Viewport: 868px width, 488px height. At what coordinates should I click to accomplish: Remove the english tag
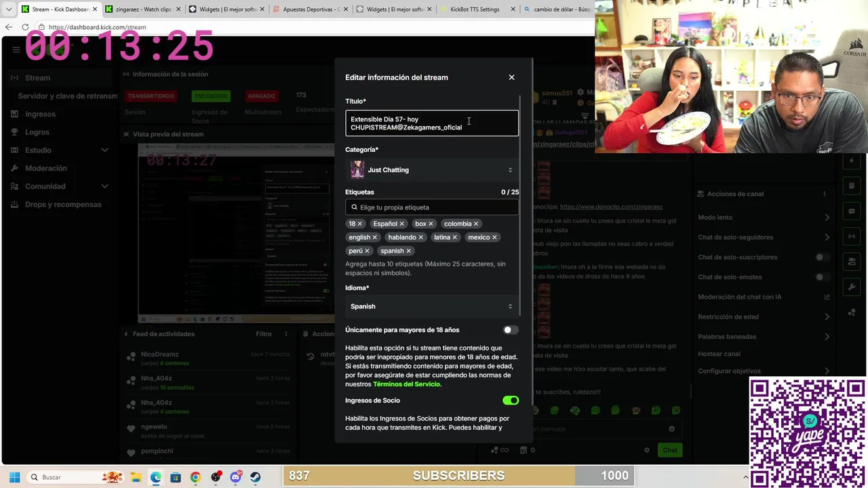pyautogui.click(x=374, y=237)
